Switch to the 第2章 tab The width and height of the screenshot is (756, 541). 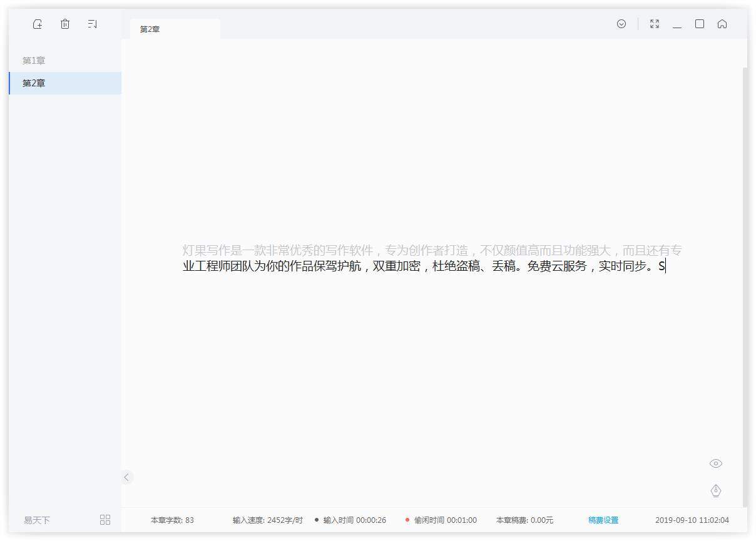tap(150, 29)
